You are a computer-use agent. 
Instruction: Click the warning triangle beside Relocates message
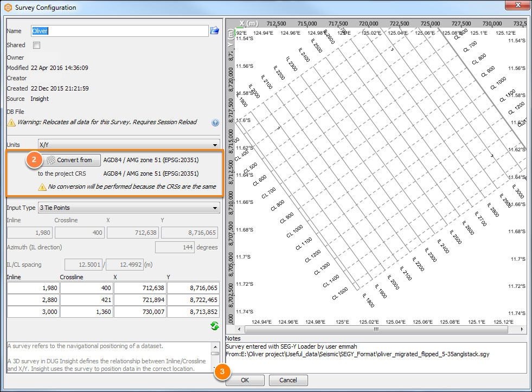pyautogui.click(x=11, y=123)
